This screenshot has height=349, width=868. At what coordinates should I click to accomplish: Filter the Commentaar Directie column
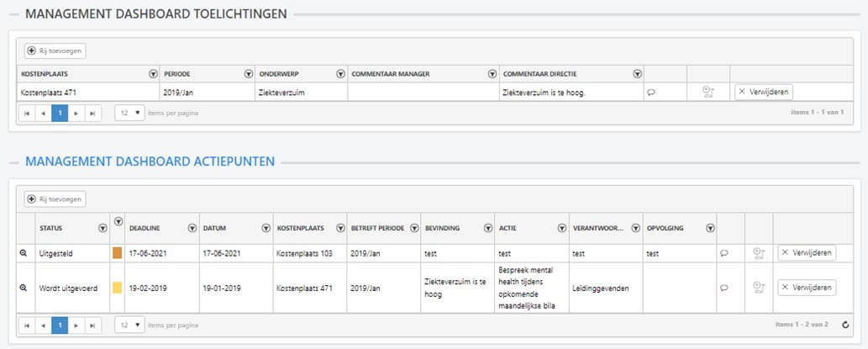637,74
